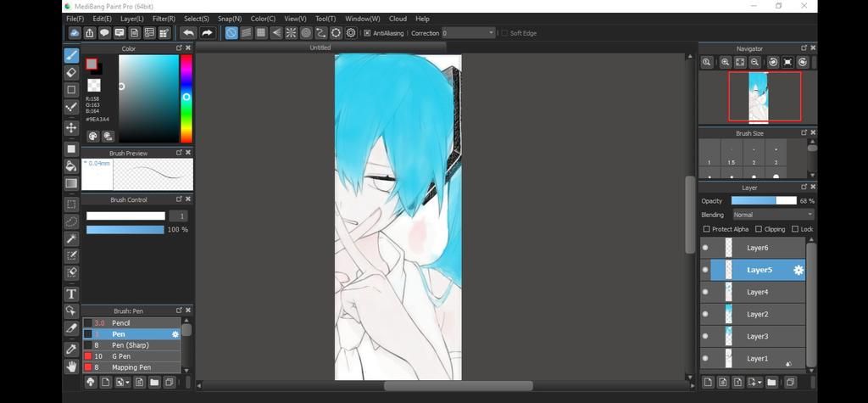Float the Navigator panel

804,48
